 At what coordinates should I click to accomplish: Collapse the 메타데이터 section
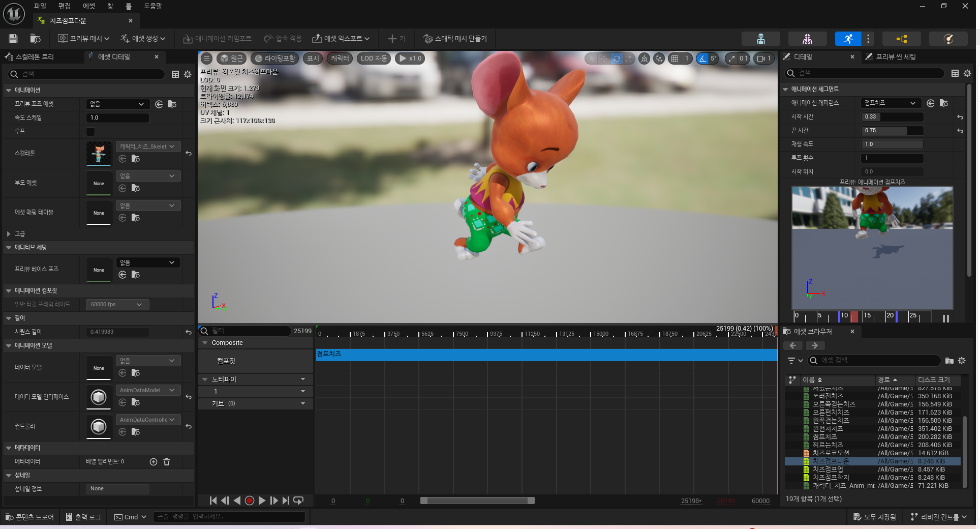(x=9, y=448)
